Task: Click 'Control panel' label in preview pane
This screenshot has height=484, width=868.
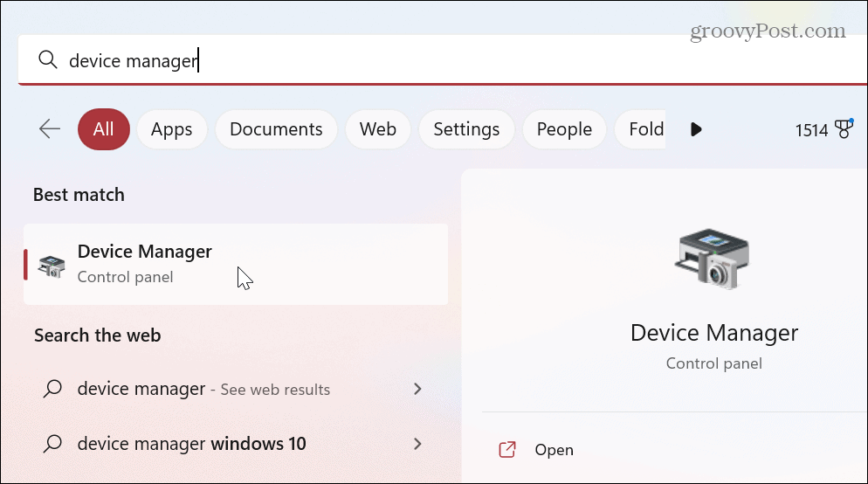Action: [714, 363]
